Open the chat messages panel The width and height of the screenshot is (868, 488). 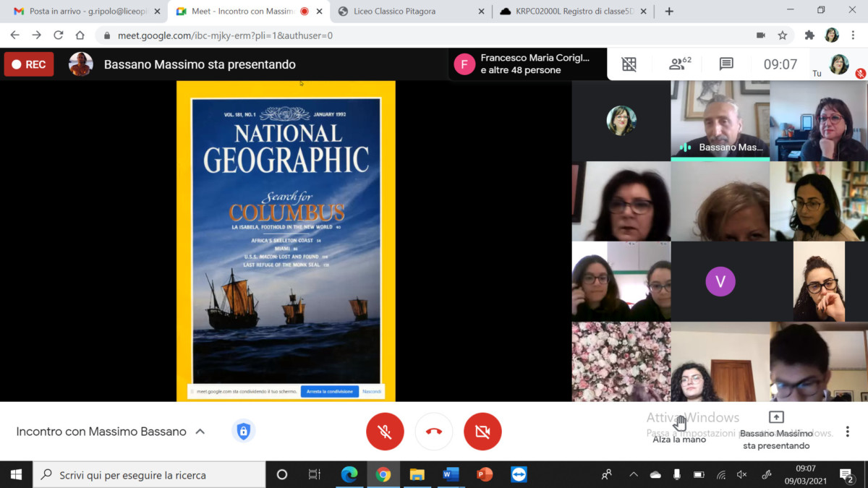coord(726,64)
